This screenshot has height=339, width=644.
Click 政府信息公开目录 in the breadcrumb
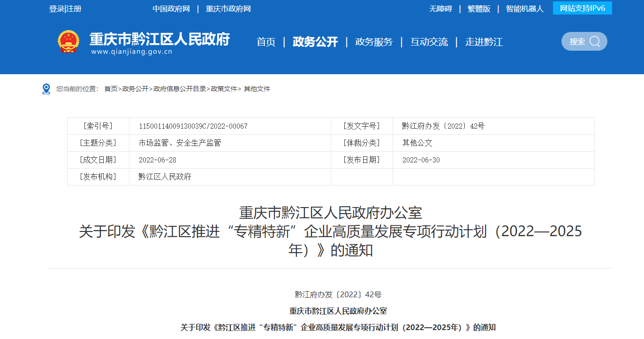pos(180,89)
